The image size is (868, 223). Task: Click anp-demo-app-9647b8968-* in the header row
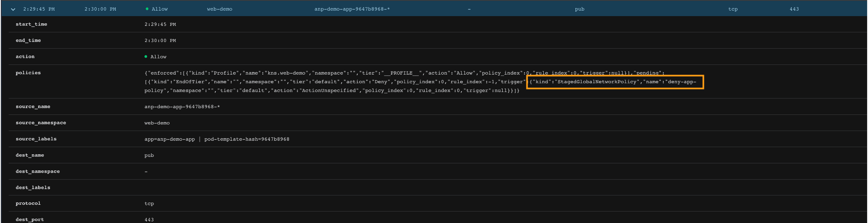pyautogui.click(x=352, y=9)
